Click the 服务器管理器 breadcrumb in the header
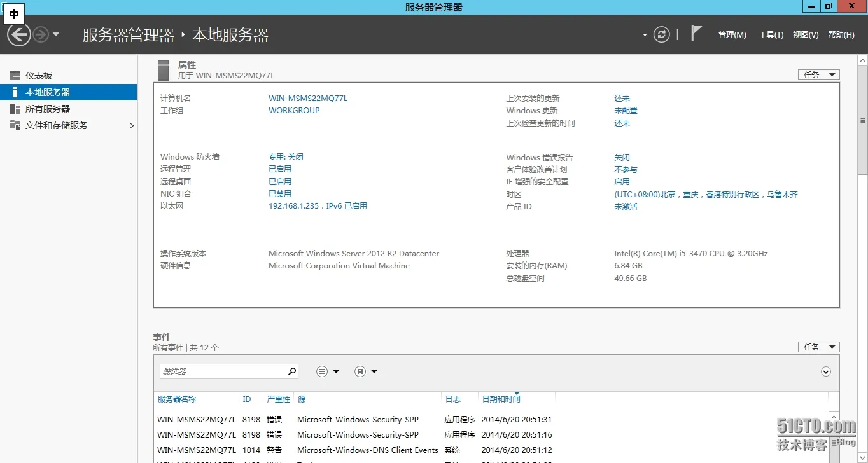This screenshot has width=868, height=463. coord(129,35)
